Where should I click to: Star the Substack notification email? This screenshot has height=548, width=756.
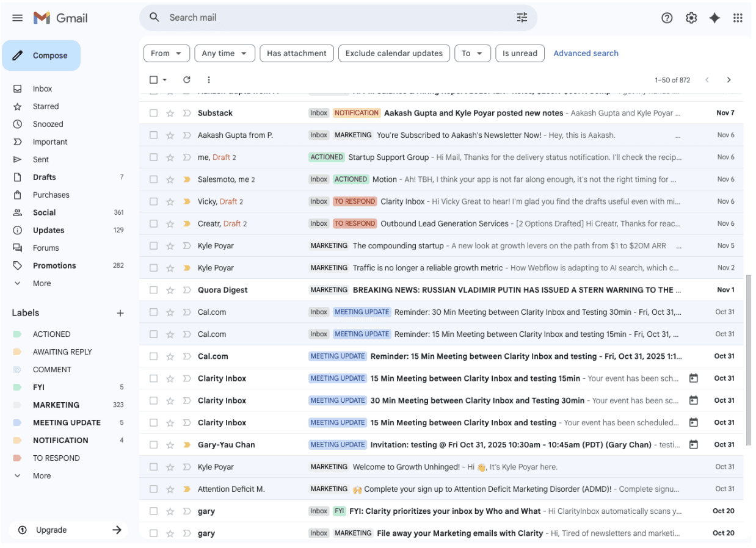[170, 113]
